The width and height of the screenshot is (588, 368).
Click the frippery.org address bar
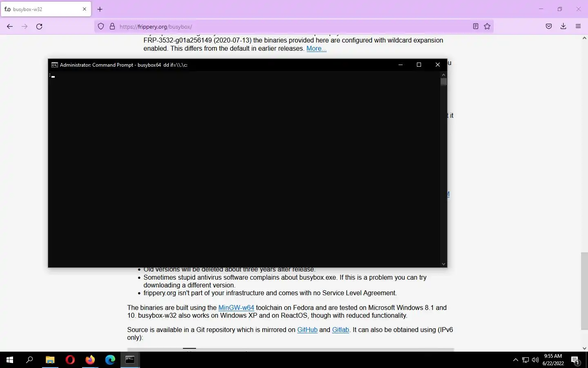click(294, 27)
